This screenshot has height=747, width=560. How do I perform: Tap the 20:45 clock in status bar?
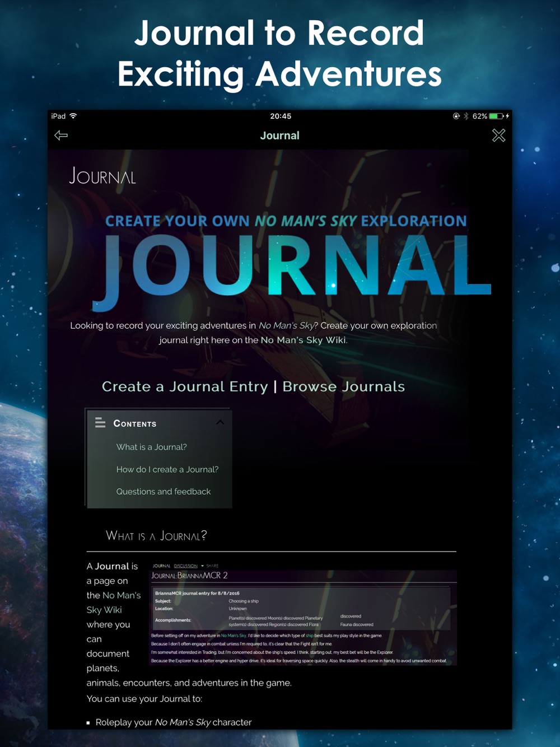tap(281, 116)
